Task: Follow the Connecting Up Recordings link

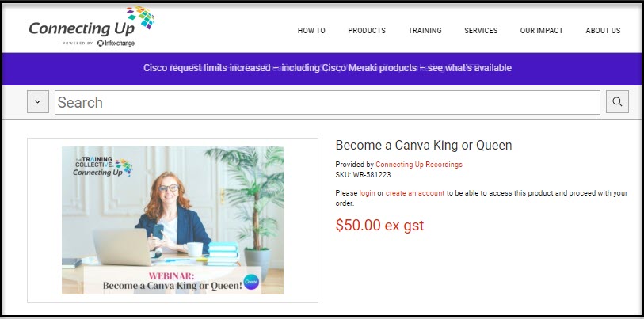Action: coord(419,164)
